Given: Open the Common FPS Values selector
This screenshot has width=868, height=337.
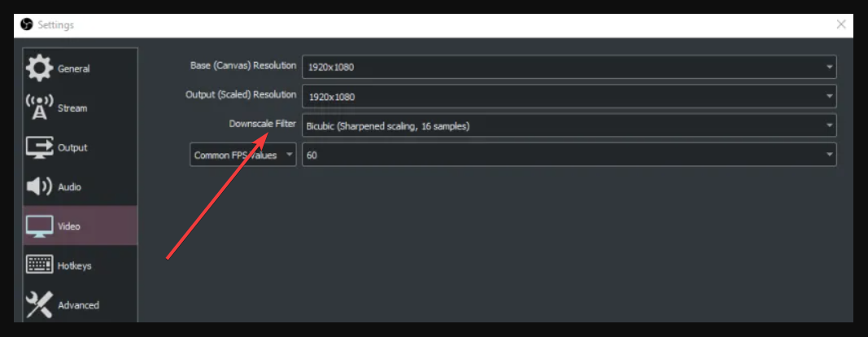Looking at the screenshot, I should coord(243,155).
